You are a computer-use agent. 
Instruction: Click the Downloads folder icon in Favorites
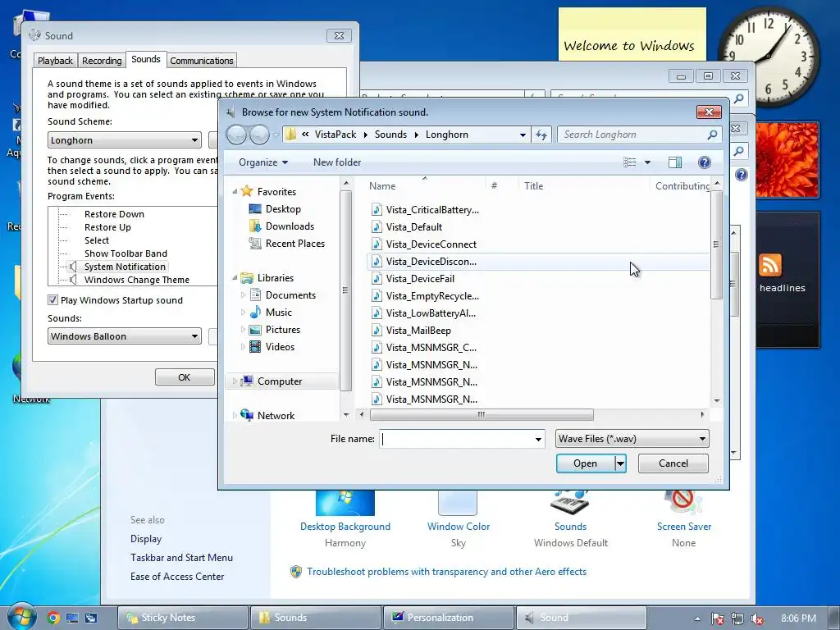tap(255, 226)
